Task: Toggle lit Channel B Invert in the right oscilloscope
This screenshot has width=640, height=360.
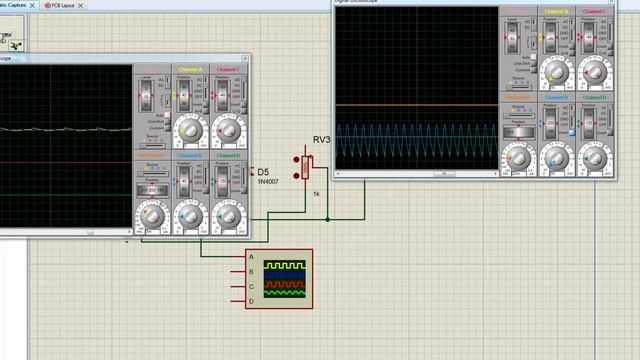Action: [x=572, y=133]
